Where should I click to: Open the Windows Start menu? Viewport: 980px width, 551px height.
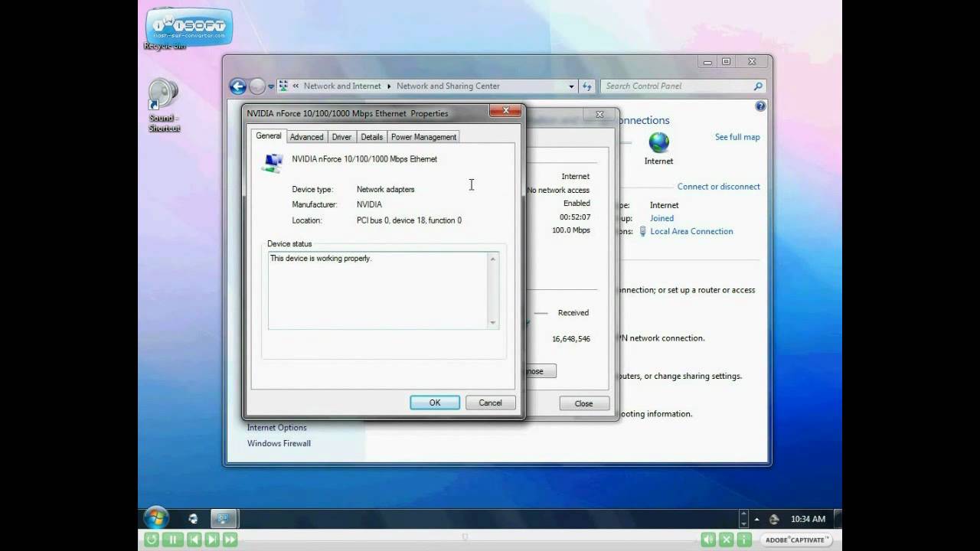point(155,518)
